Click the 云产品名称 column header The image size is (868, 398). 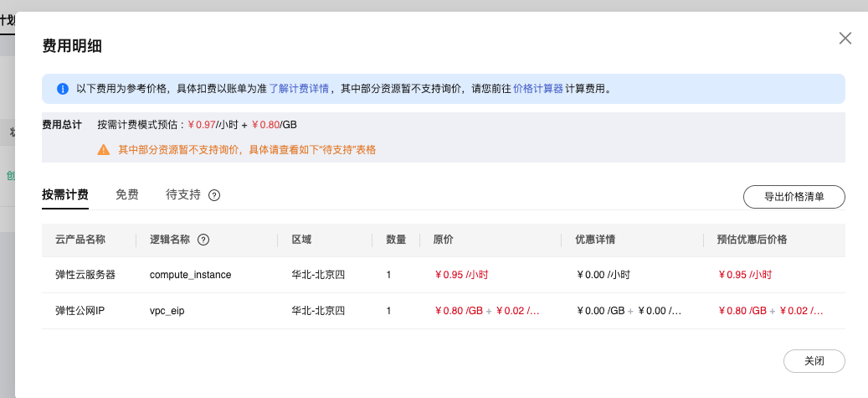(80, 240)
